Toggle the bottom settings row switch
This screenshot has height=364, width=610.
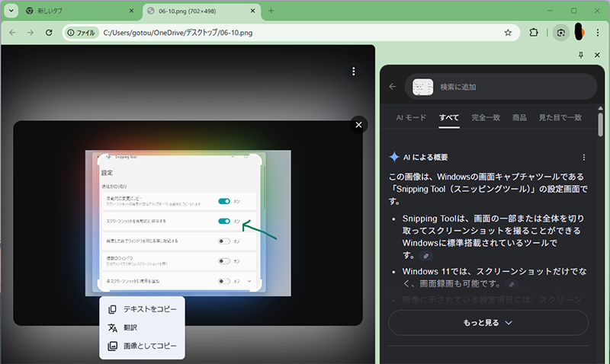(224, 281)
